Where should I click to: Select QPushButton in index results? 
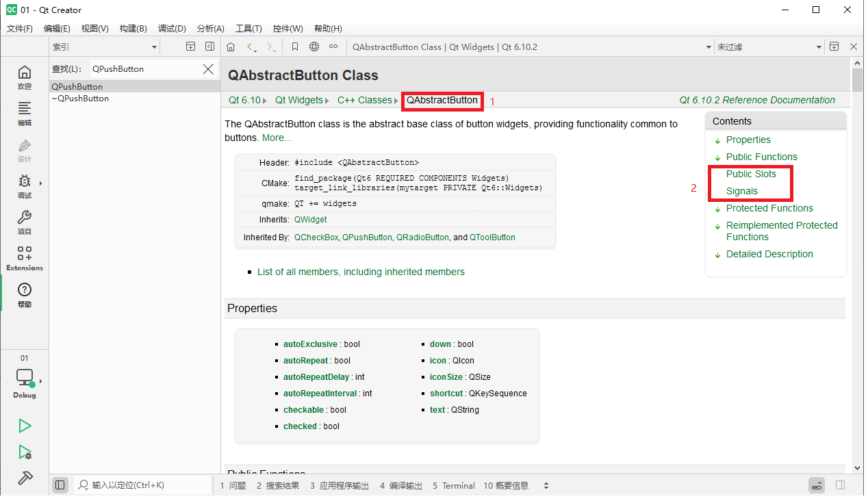135,87
